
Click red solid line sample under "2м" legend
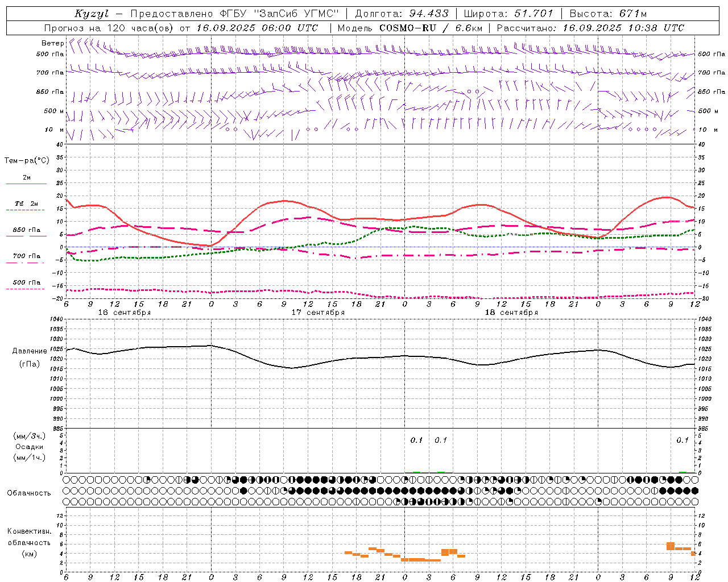tap(26, 184)
